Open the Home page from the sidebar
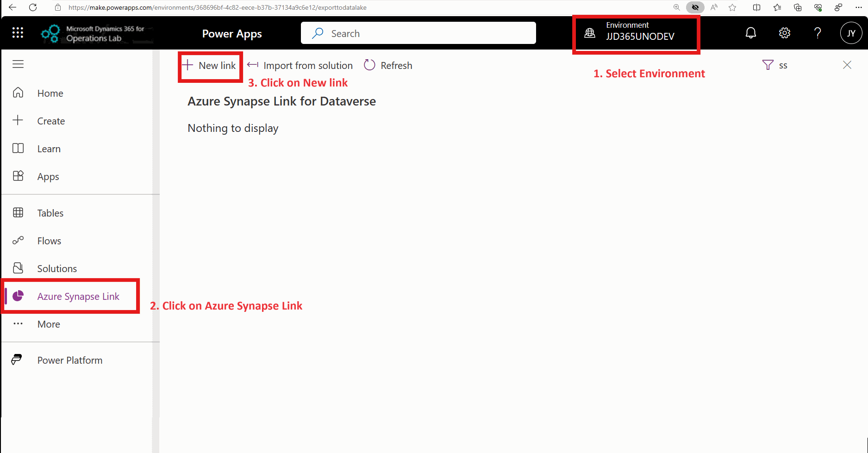The width and height of the screenshot is (868, 453). pos(50,93)
